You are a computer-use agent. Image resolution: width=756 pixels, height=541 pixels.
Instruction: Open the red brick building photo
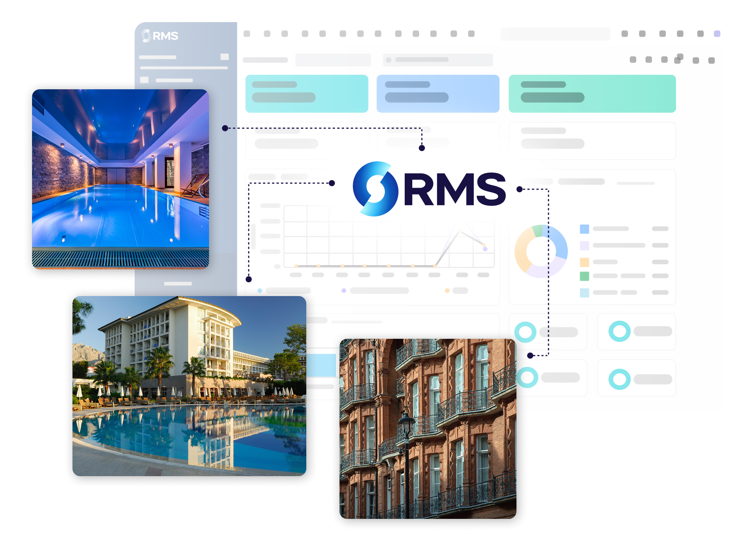[x=428, y=428]
